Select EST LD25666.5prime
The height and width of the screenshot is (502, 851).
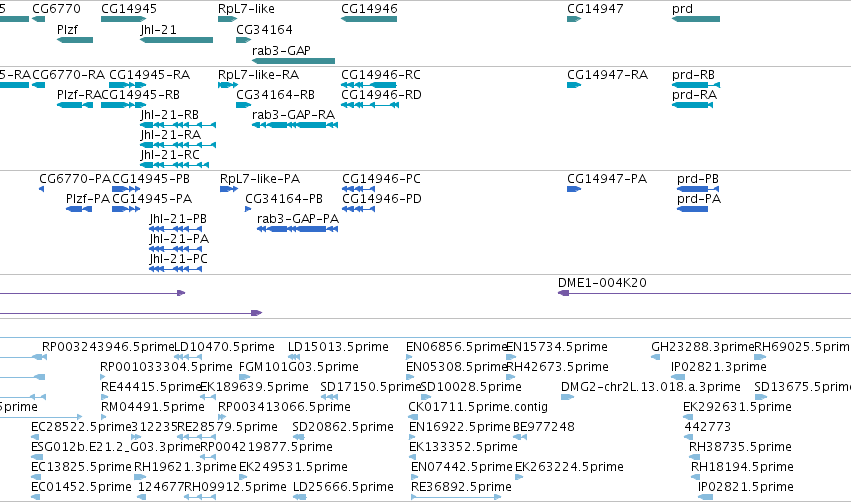(343, 487)
